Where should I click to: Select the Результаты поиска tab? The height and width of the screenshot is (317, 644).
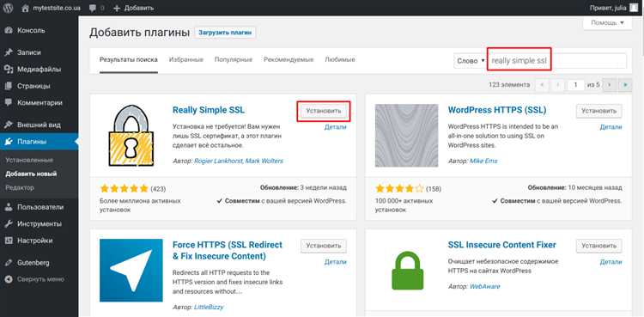click(x=129, y=59)
